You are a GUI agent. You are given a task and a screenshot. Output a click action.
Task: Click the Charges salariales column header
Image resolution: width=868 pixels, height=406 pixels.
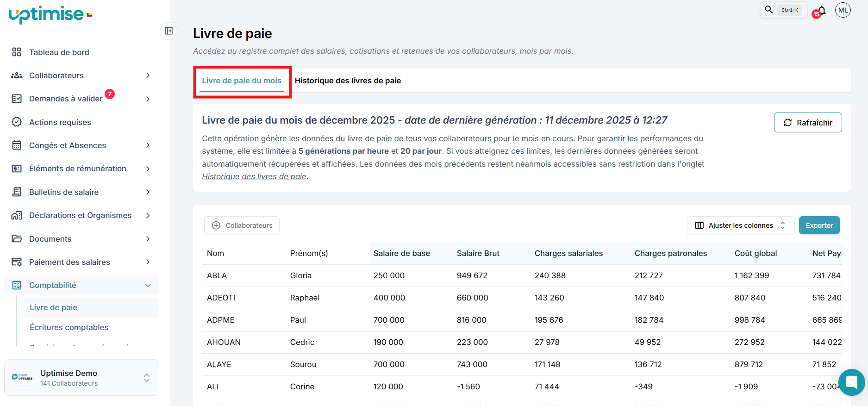(x=568, y=253)
